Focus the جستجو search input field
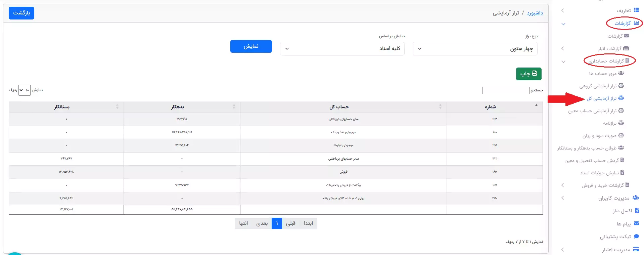The width and height of the screenshot is (644, 255). pos(506,90)
